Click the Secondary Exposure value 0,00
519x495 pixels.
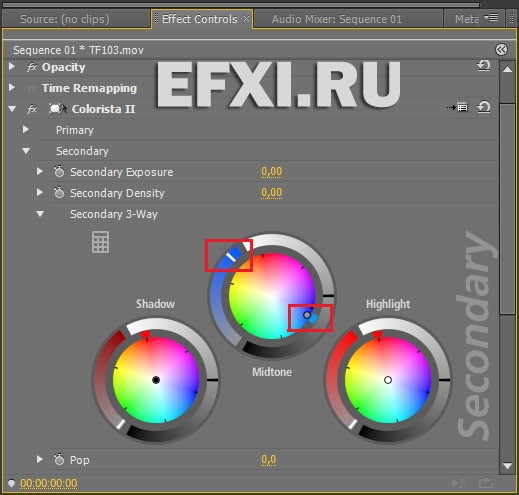[272, 172]
